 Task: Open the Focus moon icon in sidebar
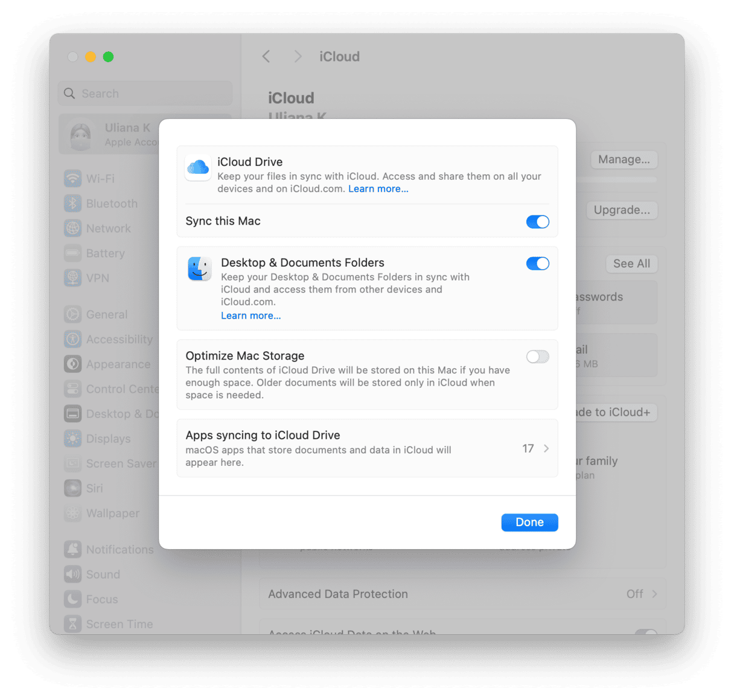click(x=73, y=599)
